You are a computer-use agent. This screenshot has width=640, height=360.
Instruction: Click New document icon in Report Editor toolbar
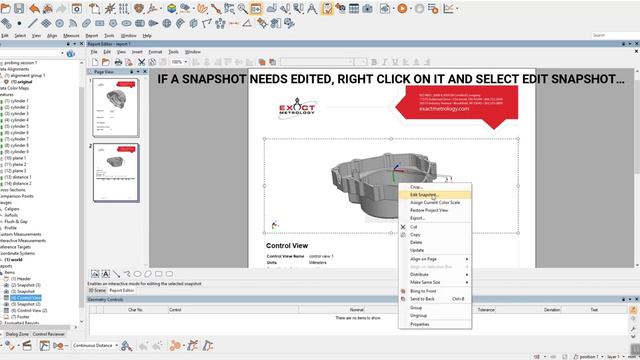(x=95, y=62)
